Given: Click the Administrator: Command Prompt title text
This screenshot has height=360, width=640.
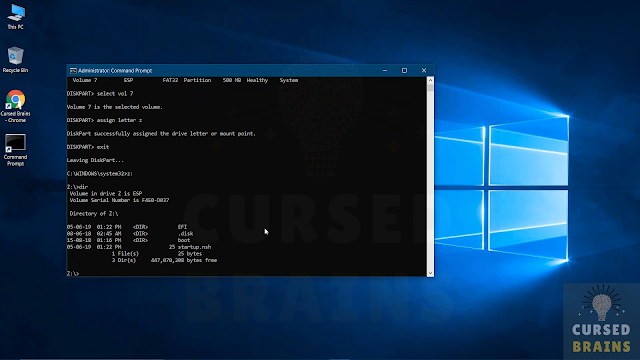Looking at the screenshot, I should [115, 71].
